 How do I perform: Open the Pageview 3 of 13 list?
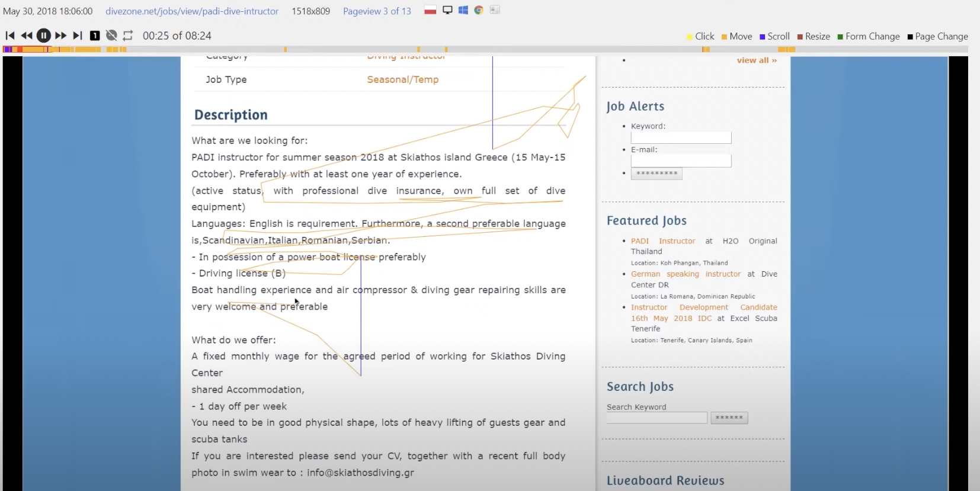pyautogui.click(x=377, y=11)
